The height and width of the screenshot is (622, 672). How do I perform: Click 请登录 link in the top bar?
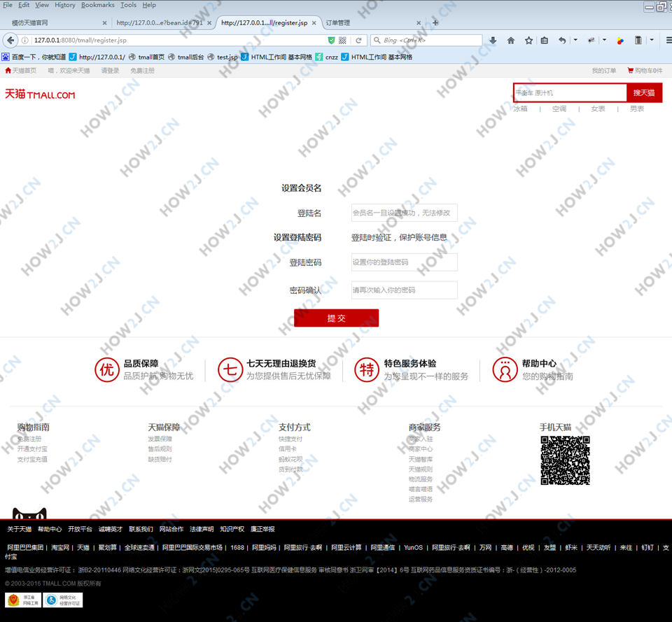pos(110,71)
